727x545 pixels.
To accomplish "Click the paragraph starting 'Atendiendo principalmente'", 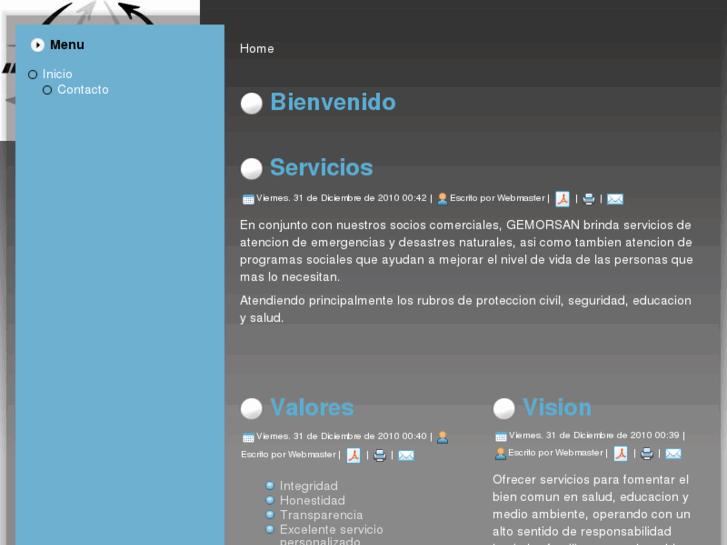I will [x=466, y=309].
